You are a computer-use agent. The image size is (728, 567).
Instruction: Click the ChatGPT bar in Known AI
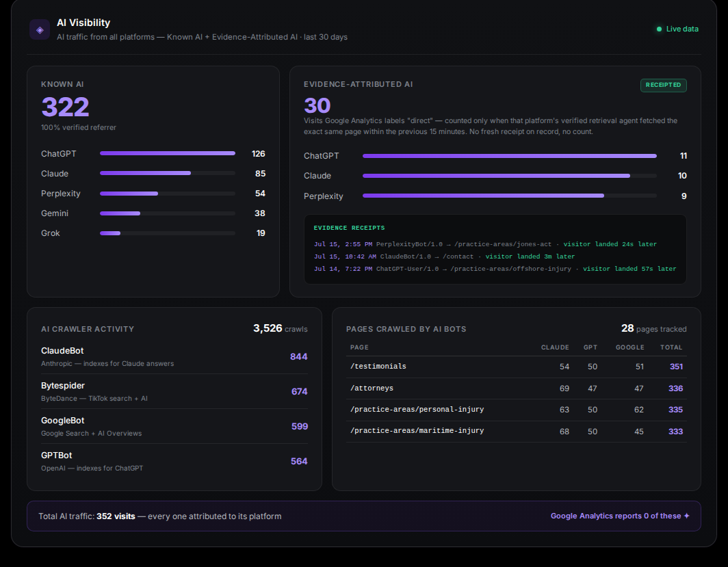(167, 153)
